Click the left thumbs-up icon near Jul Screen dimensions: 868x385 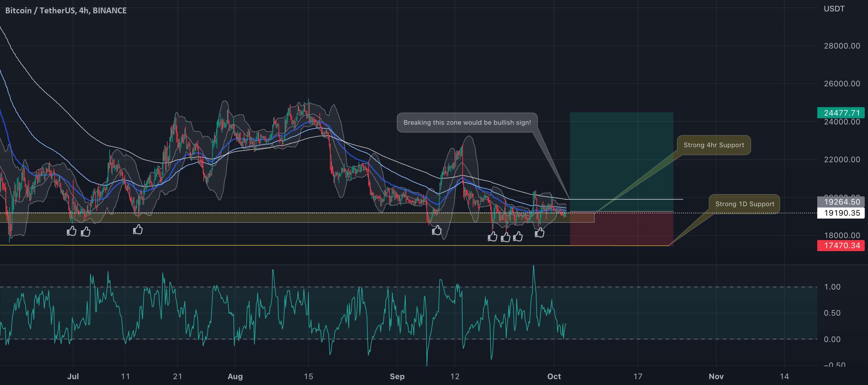pos(72,231)
